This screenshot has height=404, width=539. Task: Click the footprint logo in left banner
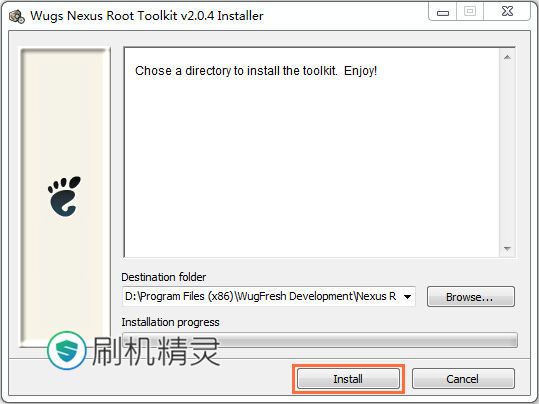pyautogui.click(x=64, y=196)
